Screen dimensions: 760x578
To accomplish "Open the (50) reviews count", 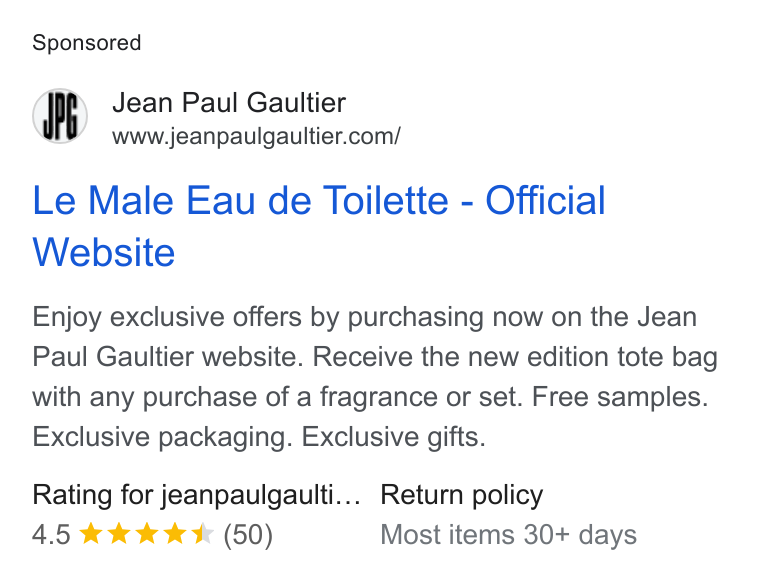I will 248,535.
